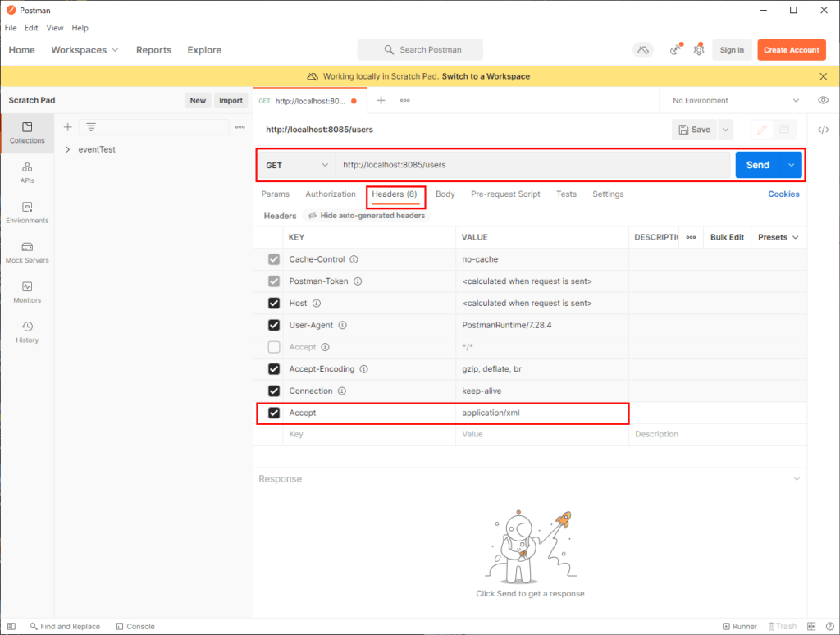Image resolution: width=840 pixels, height=635 pixels.
Task: Expand the No Environment dropdown
Action: point(733,99)
